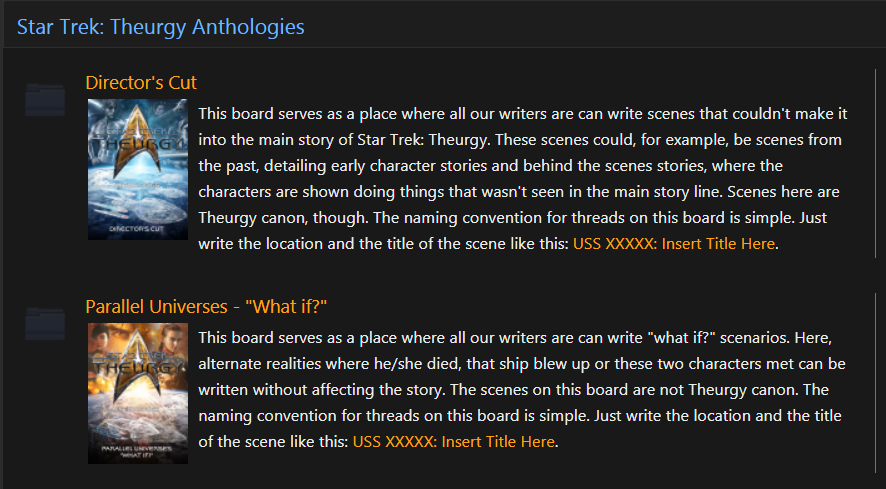The width and height of the screenshot is (886, 489).
Task: Click the THEURGY logo on the Director's Cut cover
Action: 138,144
